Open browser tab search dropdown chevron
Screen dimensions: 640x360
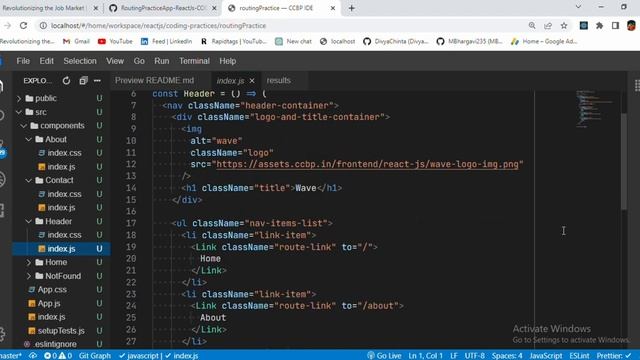(578, 7)
